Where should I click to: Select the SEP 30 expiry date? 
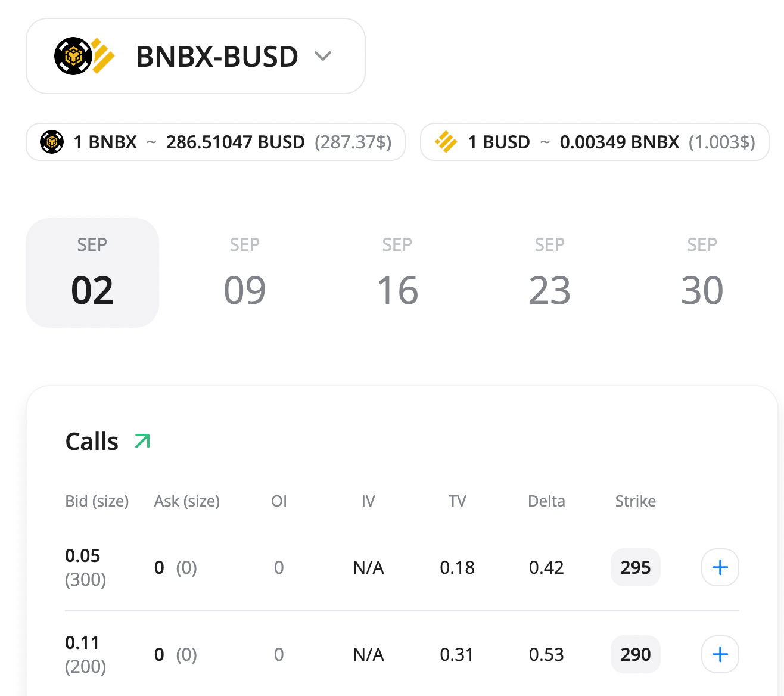coord(702,273)
